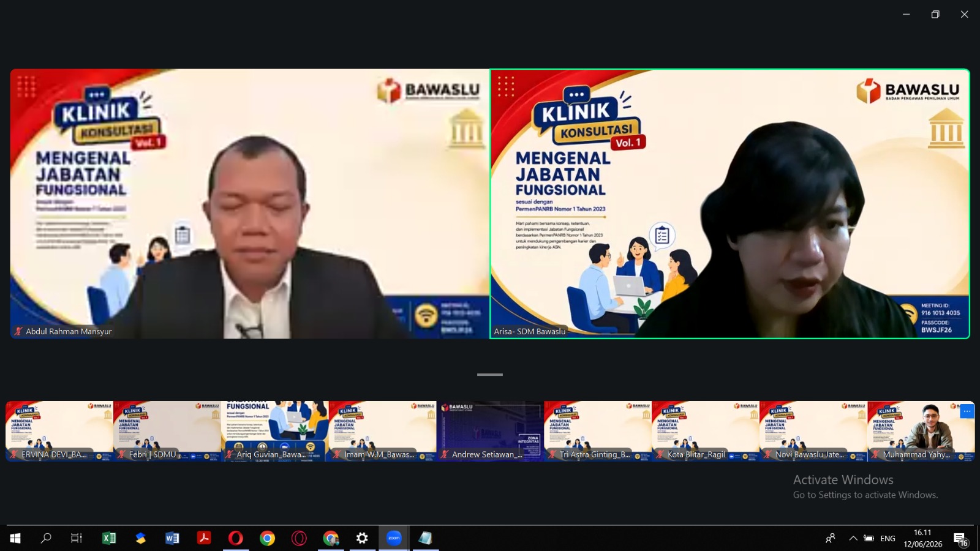The image size is (980, 551).
Task: Open the blue-yellow app between Excel and Word
Action: click(x=141, y=538)
